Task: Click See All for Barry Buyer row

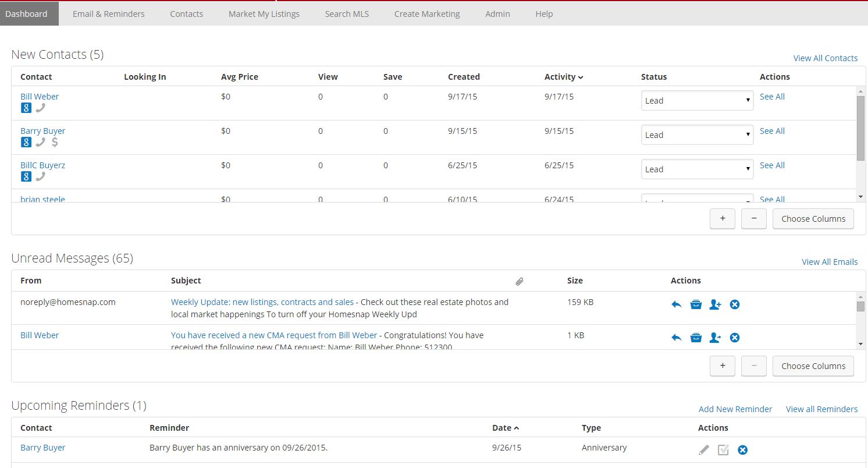Action: 772,131
